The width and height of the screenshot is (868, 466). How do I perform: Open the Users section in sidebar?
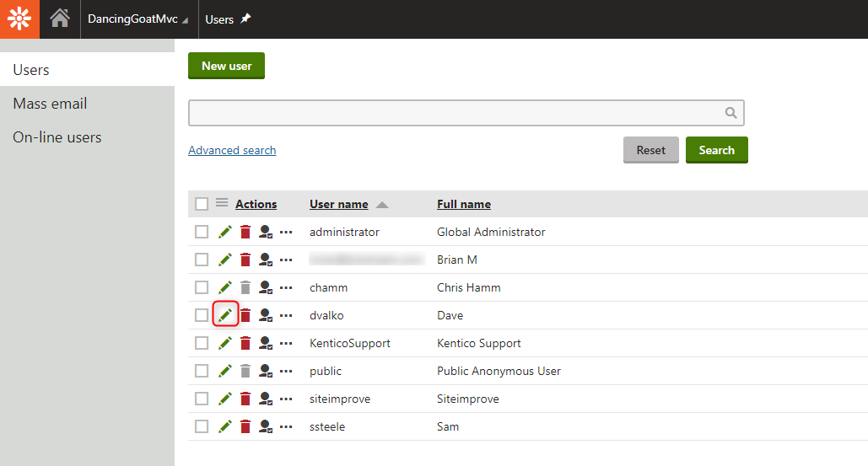click(x=87, y=70)
